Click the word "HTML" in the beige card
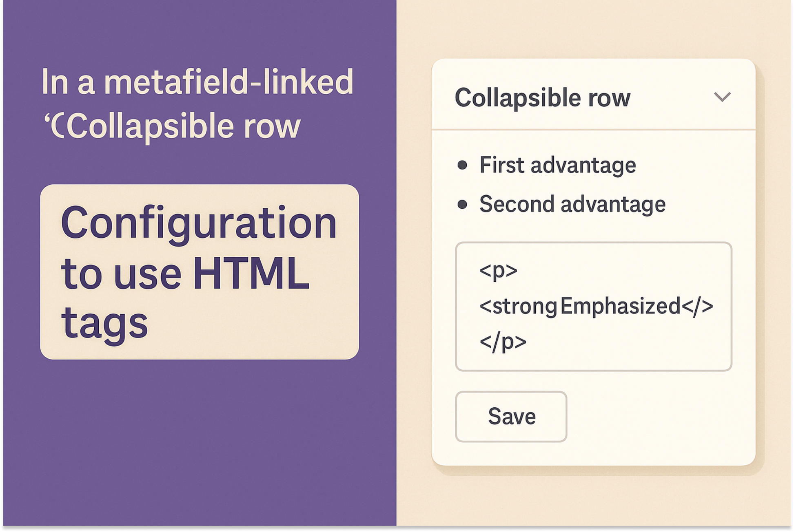The width and height of the screenshot is (794, 532). click(251, 273)
